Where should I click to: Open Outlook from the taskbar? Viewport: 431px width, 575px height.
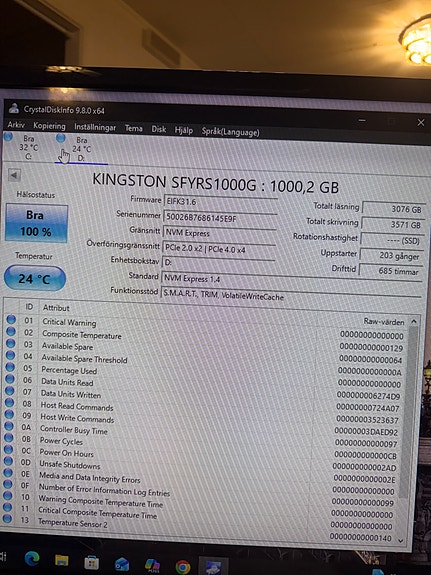coord(122,564)
